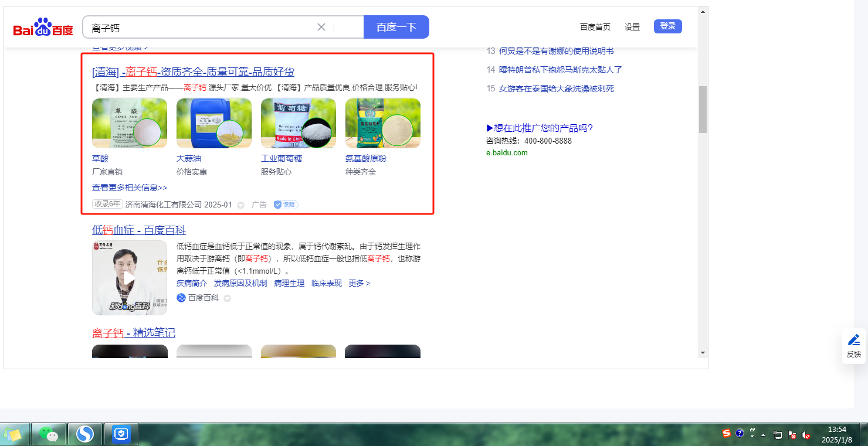868x446 pixels.
Task: Open the 低钙血症 - 百度百科 result
Action: (139, 230)
